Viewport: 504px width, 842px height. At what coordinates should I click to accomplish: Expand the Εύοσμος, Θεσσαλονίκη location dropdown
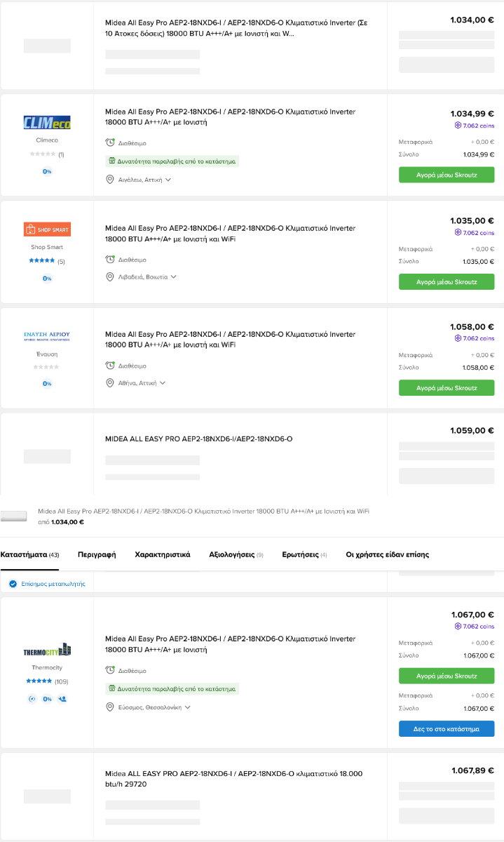(187, 707)
